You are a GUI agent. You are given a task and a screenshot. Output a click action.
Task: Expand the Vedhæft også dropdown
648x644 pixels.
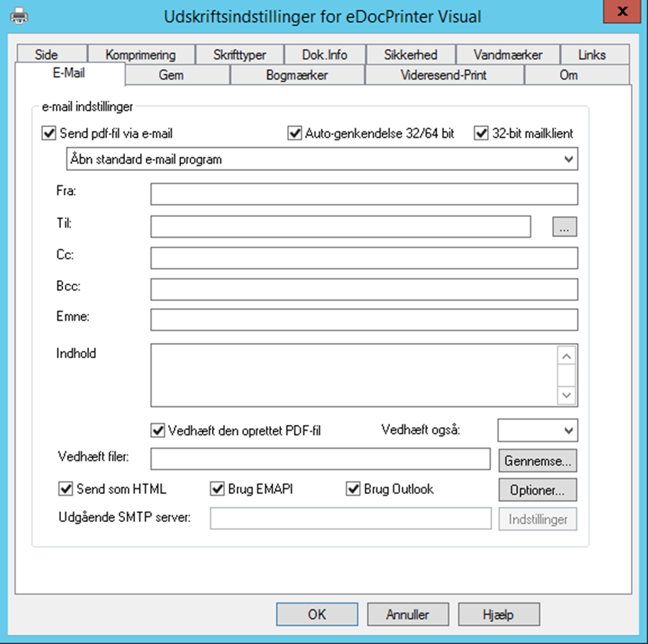point(537,431)
